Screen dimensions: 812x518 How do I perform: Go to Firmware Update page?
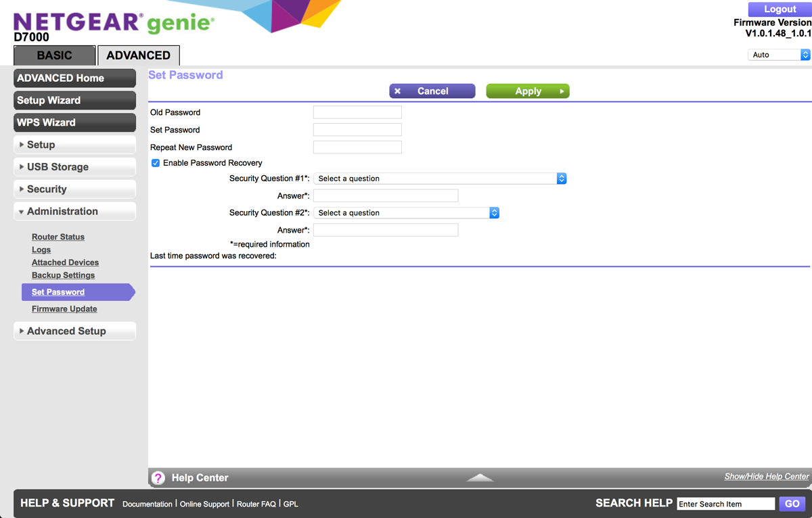(x=64, y=309)
